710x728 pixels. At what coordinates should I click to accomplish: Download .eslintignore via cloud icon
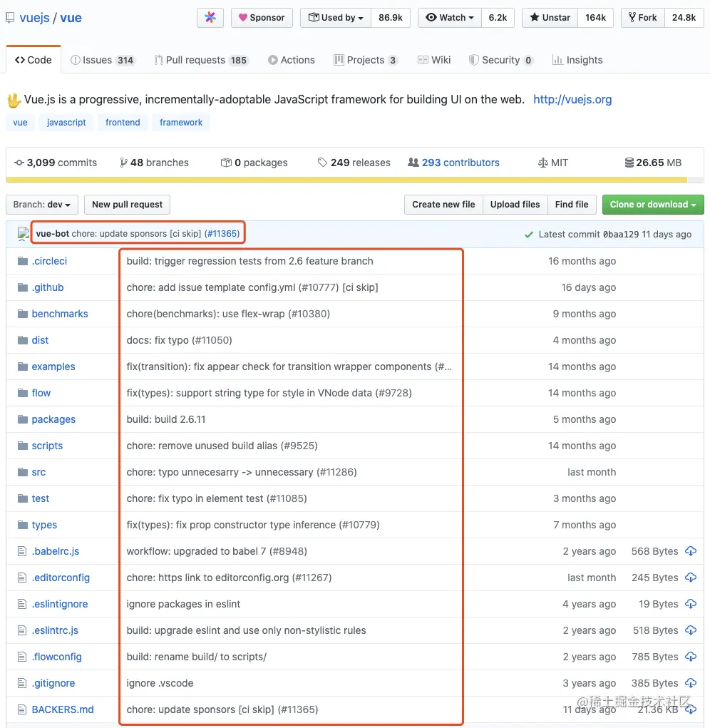click(x=691, y=604)
